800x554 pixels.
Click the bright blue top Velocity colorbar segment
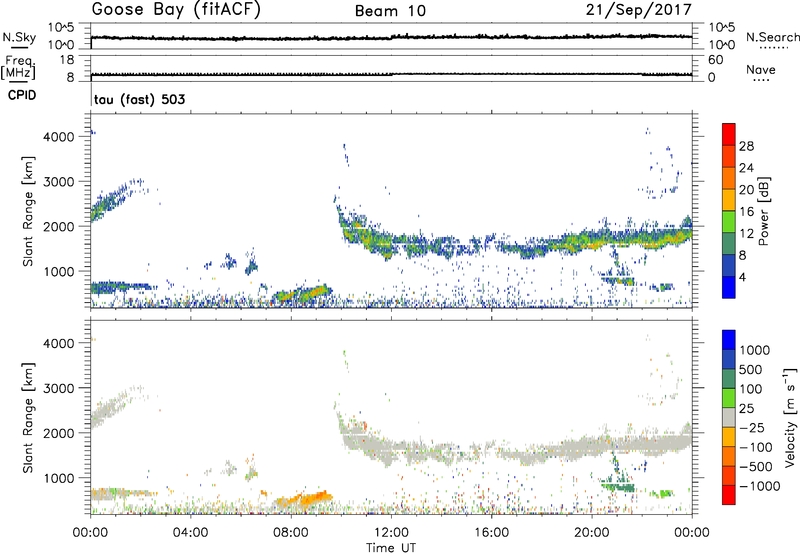(729, 340)
